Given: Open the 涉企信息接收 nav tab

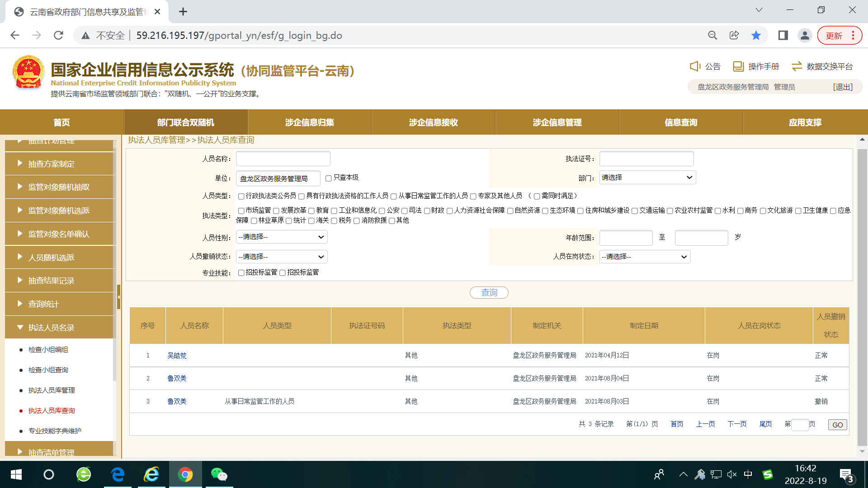Looking at the screenshot, I should point(434,122).
